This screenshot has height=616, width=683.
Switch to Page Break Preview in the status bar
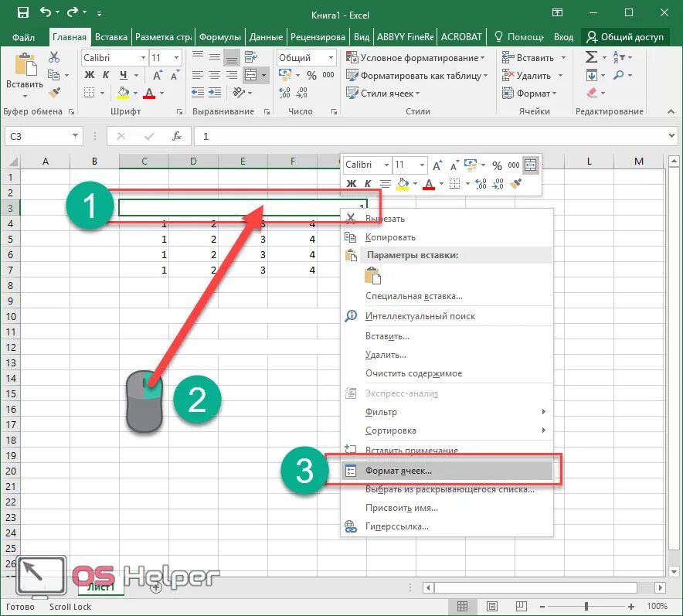[521, 606]
